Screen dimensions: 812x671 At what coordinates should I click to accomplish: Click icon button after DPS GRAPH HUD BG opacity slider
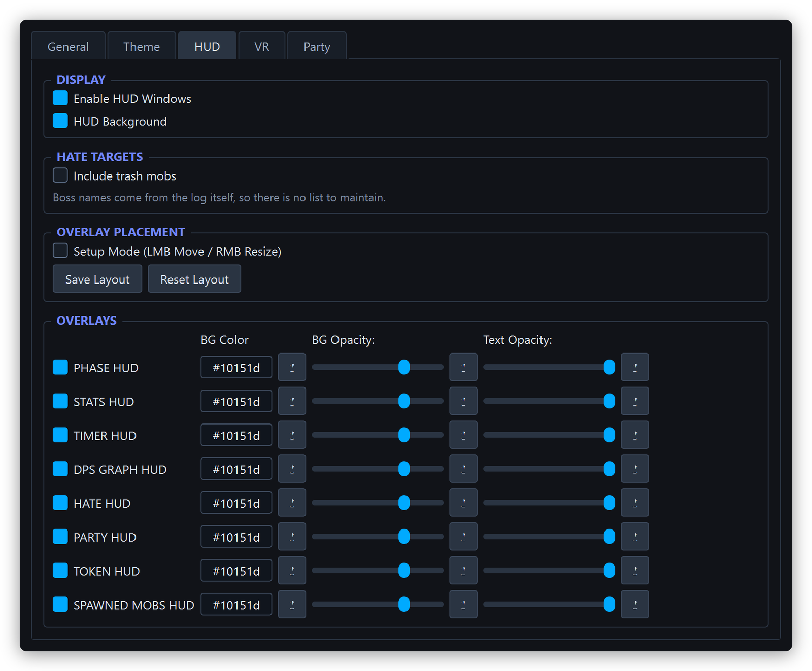tap(463, 469)
